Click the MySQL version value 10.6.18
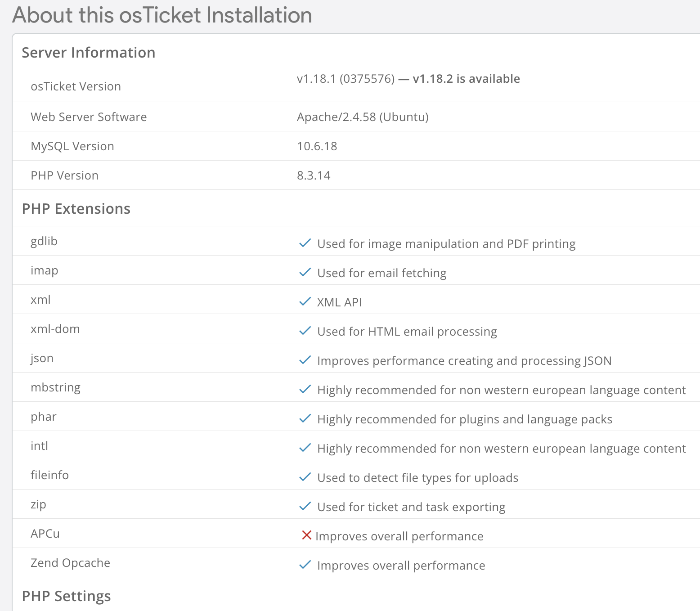 pos(317,146)
